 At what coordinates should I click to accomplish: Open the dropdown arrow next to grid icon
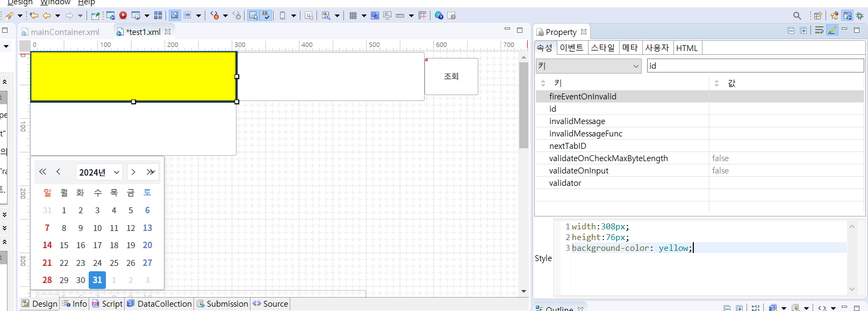[x=364, y=16]
